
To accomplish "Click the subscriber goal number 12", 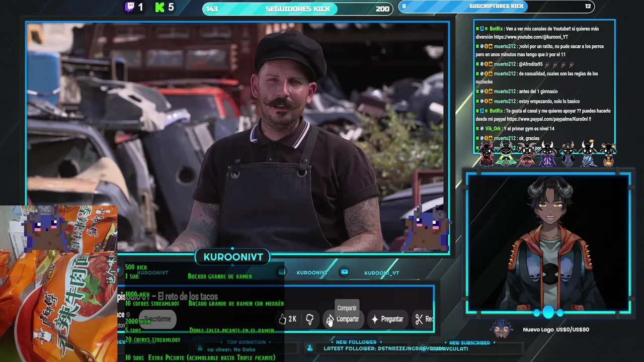I will [588, 7].
